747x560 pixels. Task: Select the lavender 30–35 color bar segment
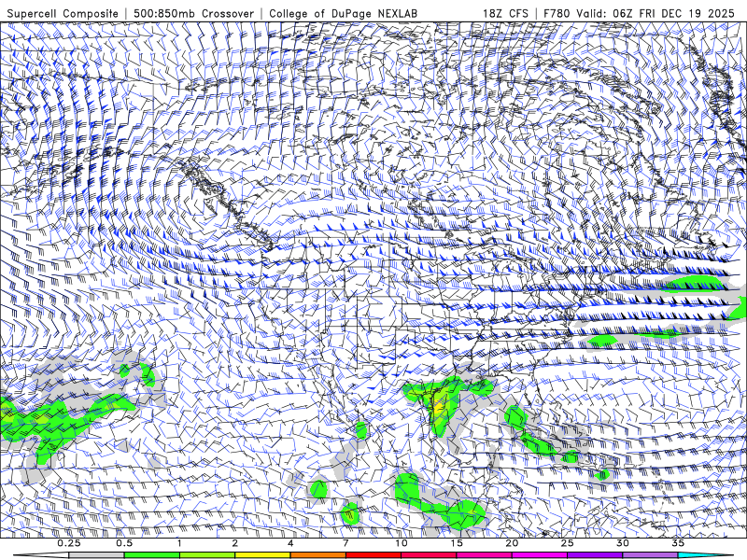click(650, 555)
